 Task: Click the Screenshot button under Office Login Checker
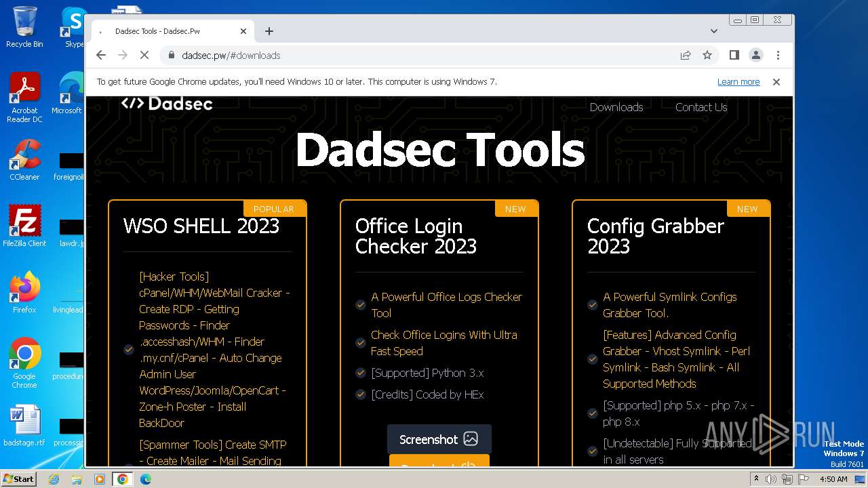pyautogui.click(x=439, y=439)
